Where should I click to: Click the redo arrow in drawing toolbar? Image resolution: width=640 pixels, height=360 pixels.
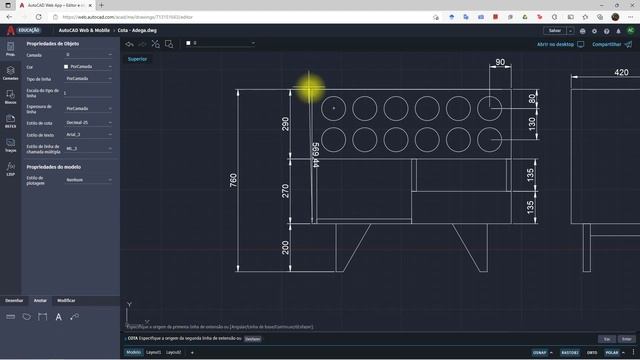click(x=142, y=44)
